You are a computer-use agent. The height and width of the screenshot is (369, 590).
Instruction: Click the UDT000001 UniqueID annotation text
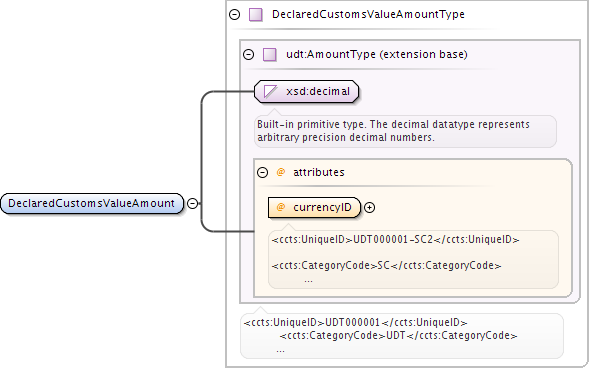coord(355,322)
